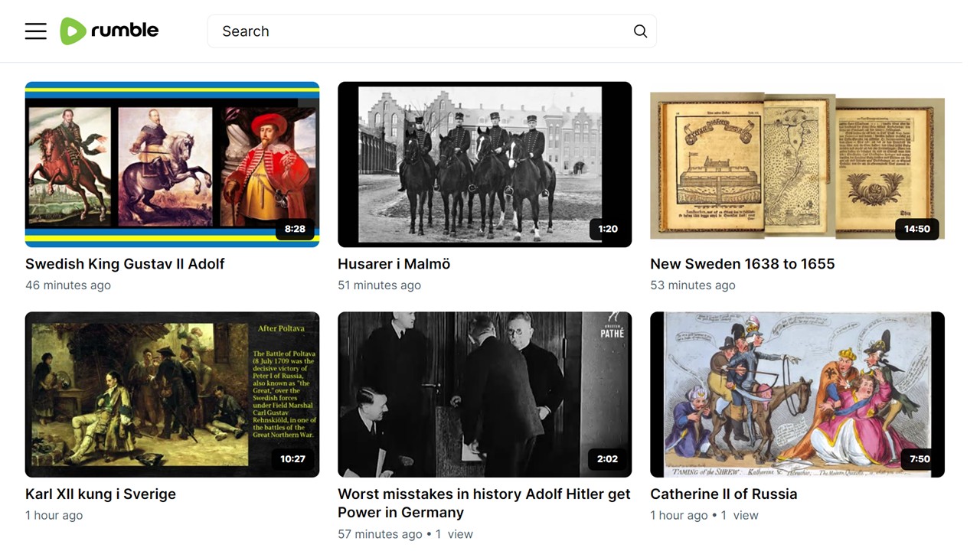
Task: Open New Sweden 1638 to 1655 thumbnail
Action: (x=797, y=164)
